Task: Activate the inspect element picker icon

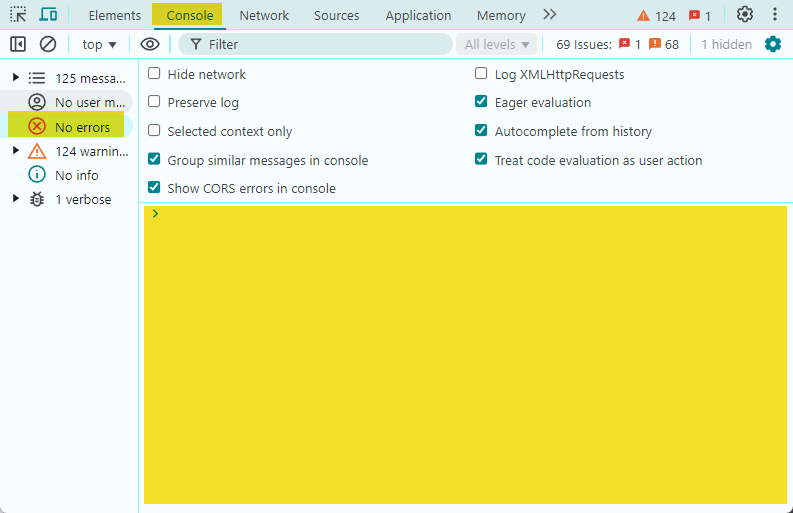Action: tap(18, 15)
